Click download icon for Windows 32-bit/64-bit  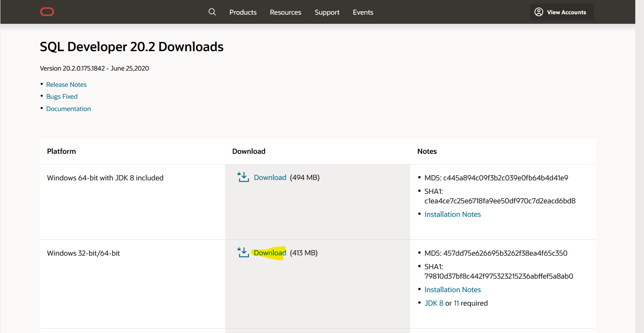pos(243,252)
